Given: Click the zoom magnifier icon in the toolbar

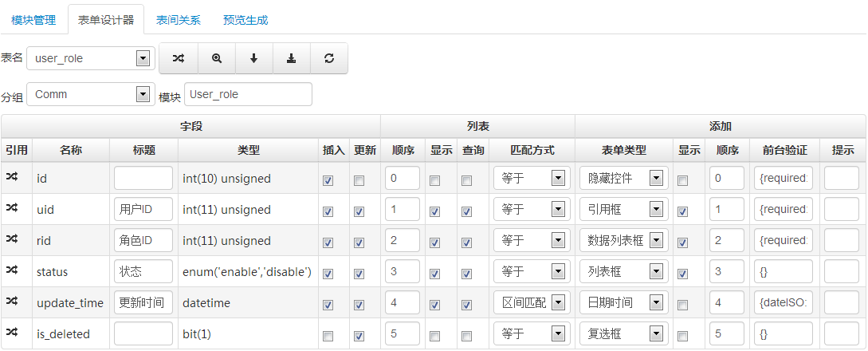Looking at the screenshot, I should (216, 58).
